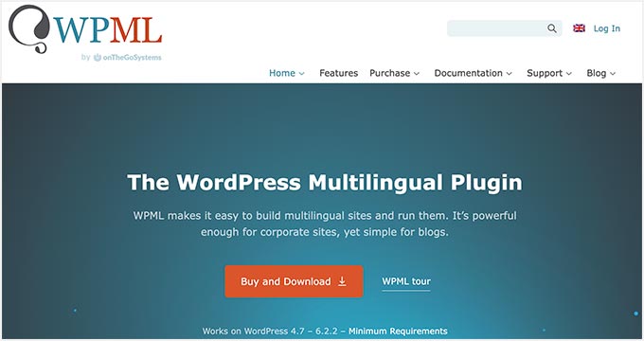Viewport: 644px width, 341px height.
Task: Expand the Documentation dropdown chevron
Action: 509,74
